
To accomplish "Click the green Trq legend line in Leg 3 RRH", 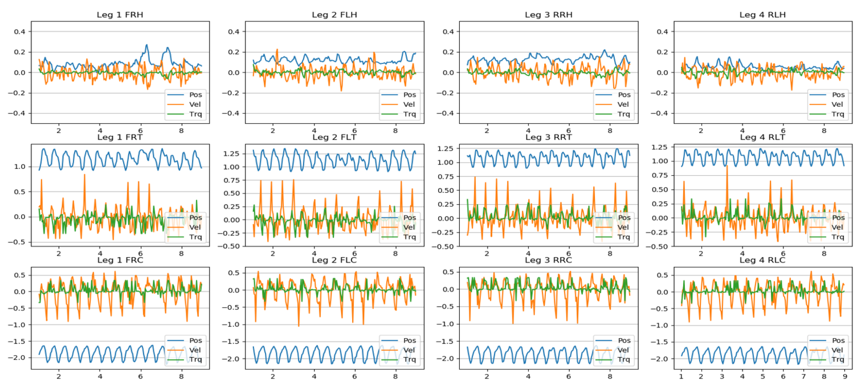I will pyautogui.click(x=604, y=114).
